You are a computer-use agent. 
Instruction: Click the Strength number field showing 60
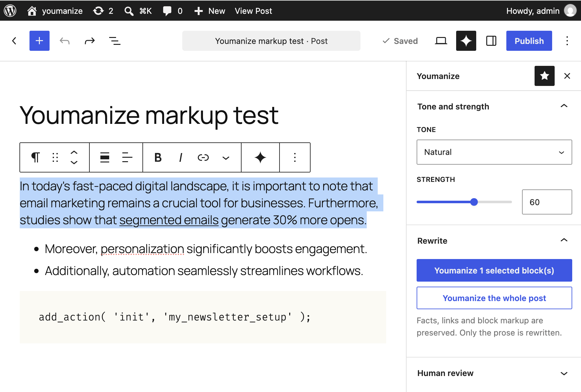pos(547,202)
